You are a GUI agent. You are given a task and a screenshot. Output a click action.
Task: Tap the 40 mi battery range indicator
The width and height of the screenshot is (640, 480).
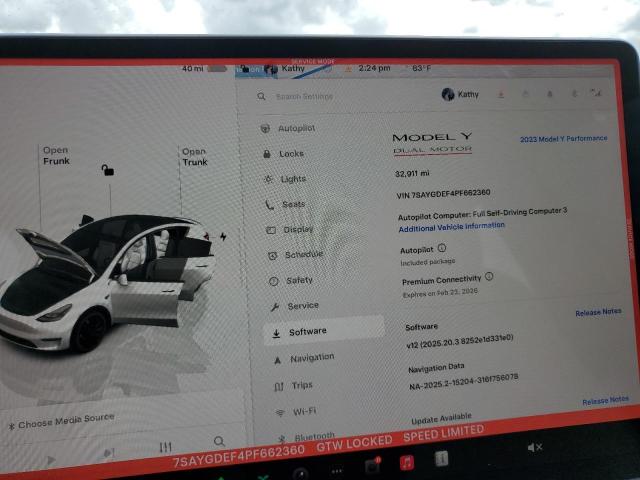pyautogui.click(x=204, y=69)
